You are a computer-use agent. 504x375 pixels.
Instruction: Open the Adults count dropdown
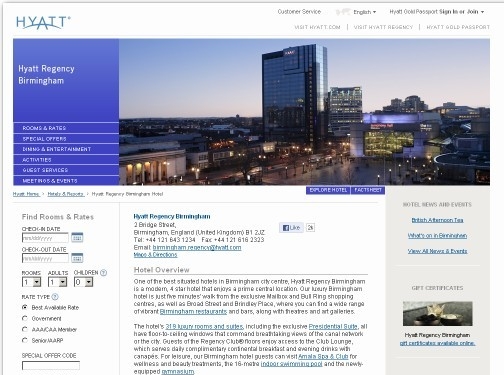tap(57, 282)
